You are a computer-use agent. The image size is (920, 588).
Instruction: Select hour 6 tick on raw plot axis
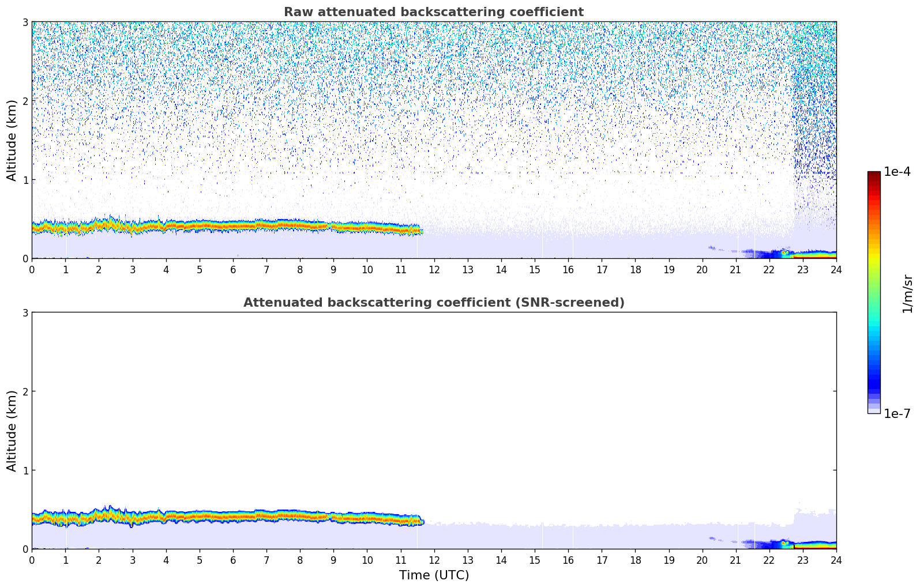[233, 269]
